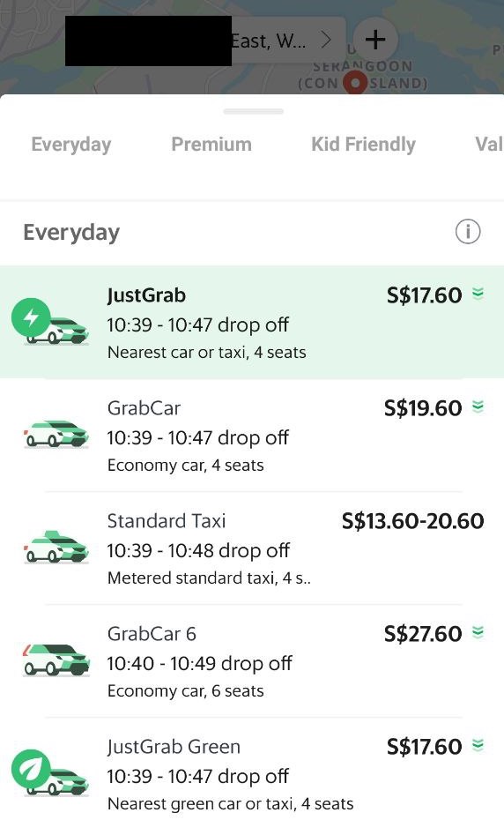This screenshot has width=504, height=835.
Task: Tap the JustGrab lightning car icon
Action: [50, 322]
